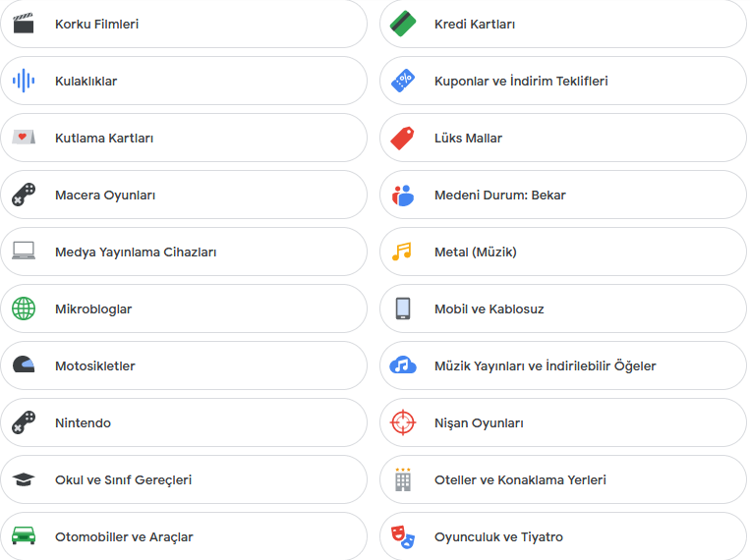Screen dimensions: 750x560
Task: Choose Medya Yayınlama Cihazları
Action: 184,252
